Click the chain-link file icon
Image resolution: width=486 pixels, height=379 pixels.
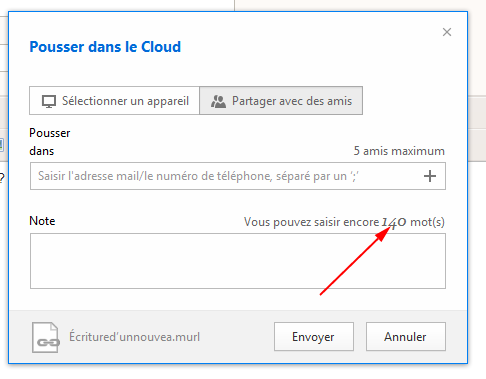[x=46, y=337]
